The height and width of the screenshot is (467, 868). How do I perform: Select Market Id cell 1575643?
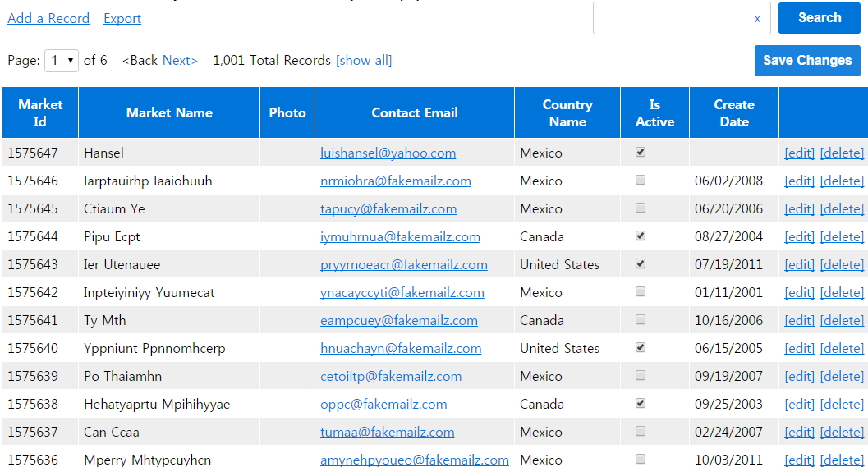point(40,264)
